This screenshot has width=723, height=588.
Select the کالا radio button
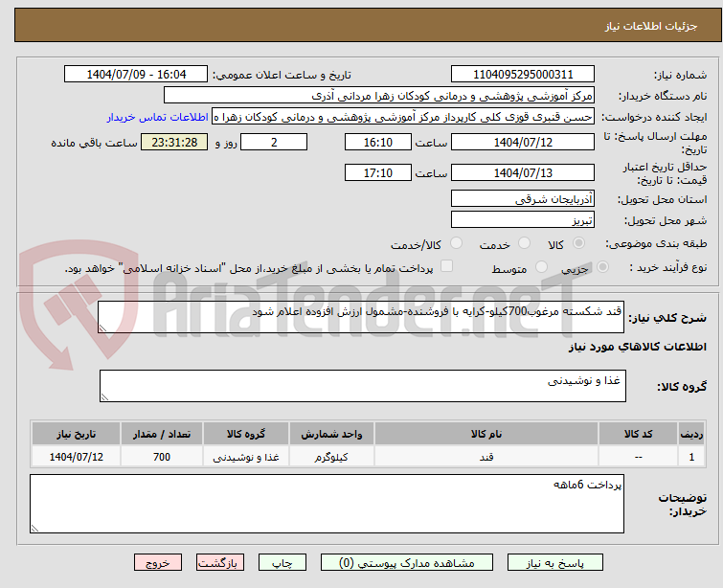[x=578, y=243]
